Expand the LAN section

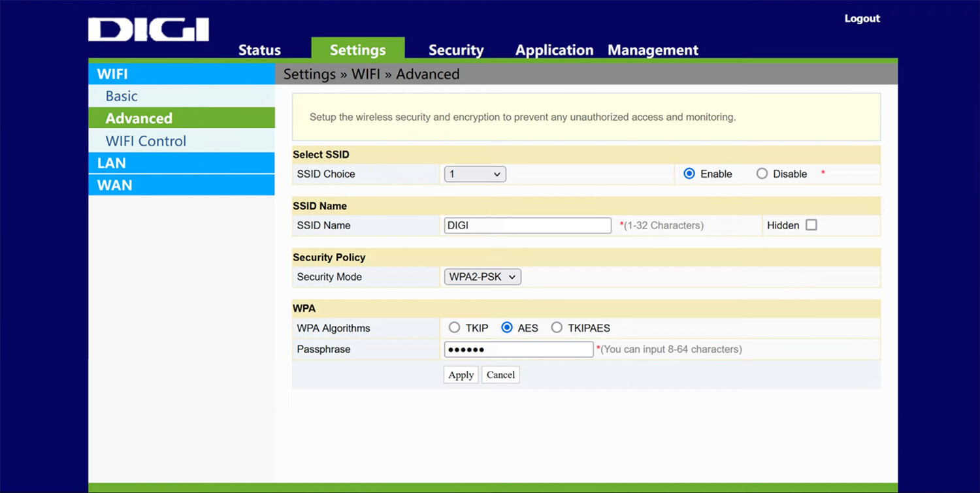pos(112,163)
